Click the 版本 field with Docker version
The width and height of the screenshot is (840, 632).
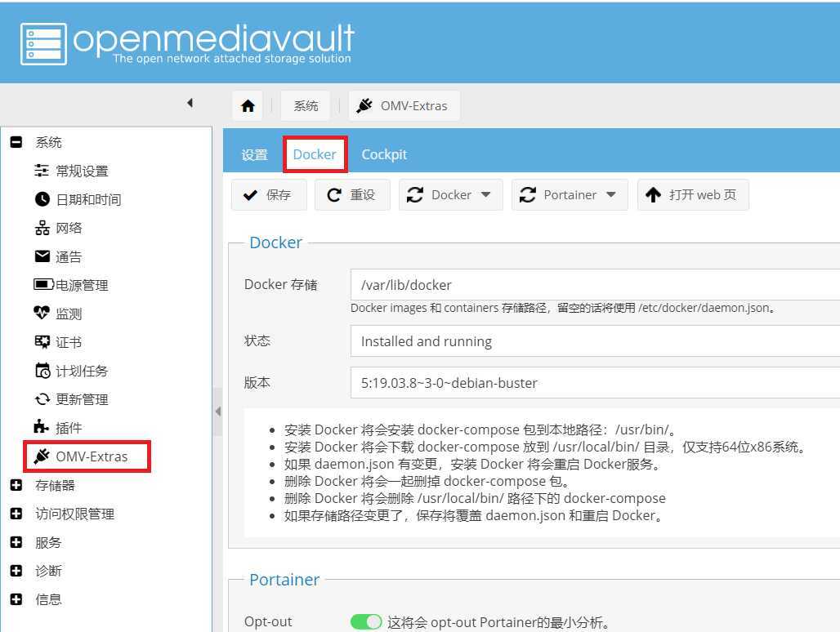tap(595, 383)
